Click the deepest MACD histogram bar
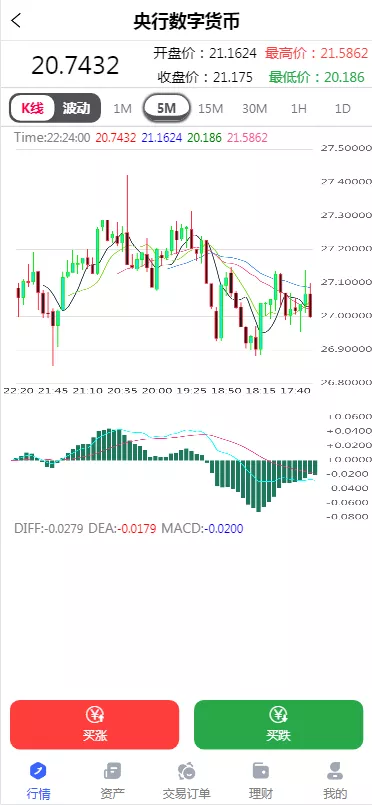 [259, 486]
